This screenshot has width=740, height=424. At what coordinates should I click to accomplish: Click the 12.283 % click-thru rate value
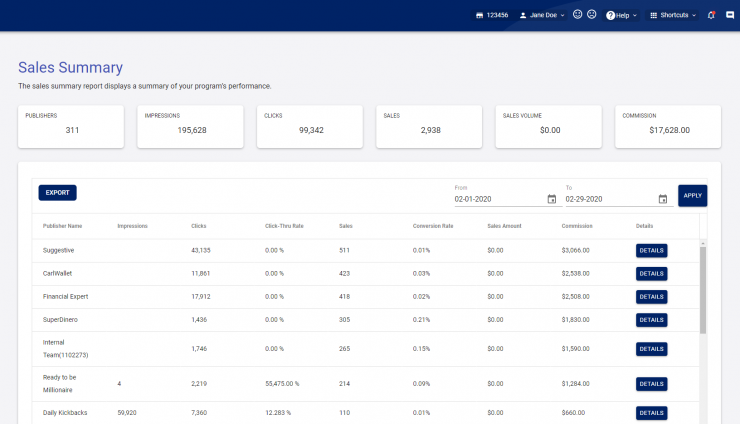click(x=278, y=413)
